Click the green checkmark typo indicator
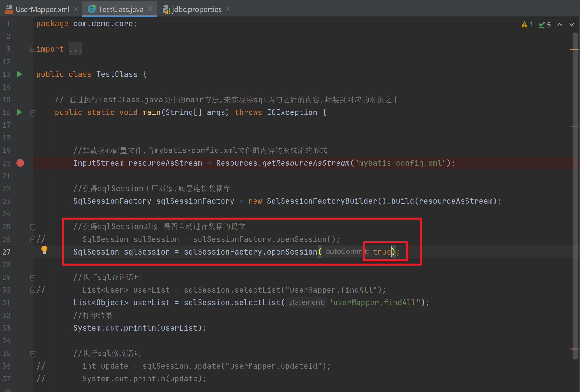580x392 pixels. [x=542, y=25]
